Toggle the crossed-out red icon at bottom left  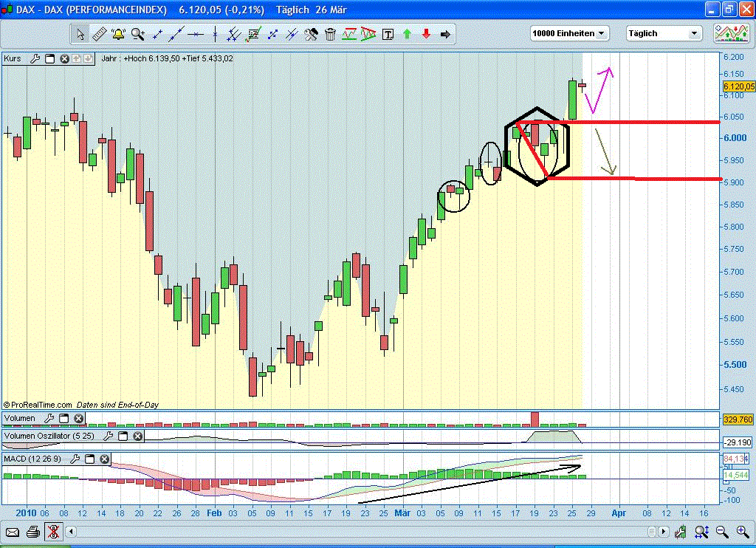tap(53, 532)
